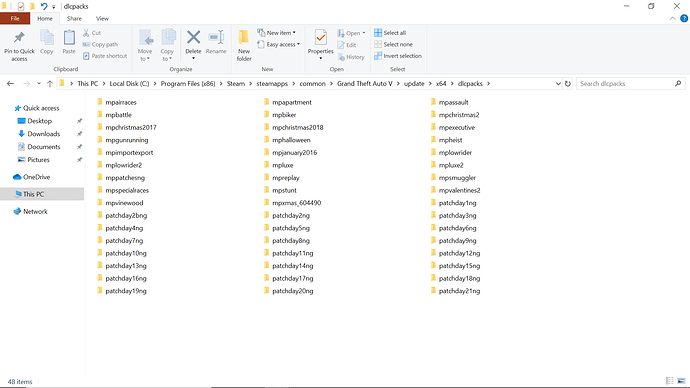The image size is (690, 388).
Task: Switch to the Share ribbon tab
Action: [x=74, y=18]
